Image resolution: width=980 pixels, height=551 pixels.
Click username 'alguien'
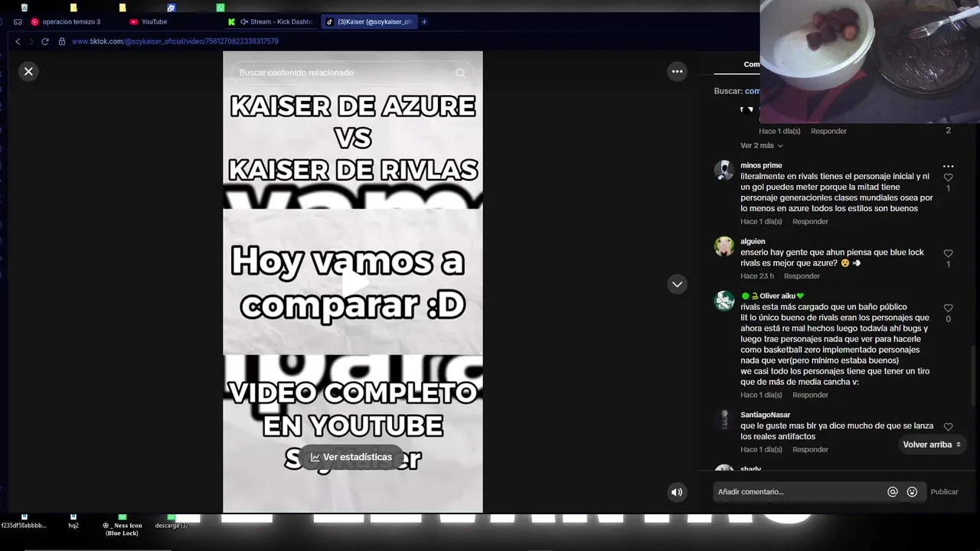pos(753,242)
